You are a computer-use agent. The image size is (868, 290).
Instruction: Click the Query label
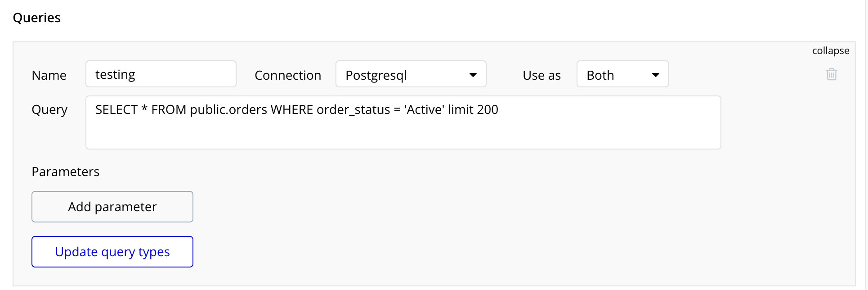49,109
